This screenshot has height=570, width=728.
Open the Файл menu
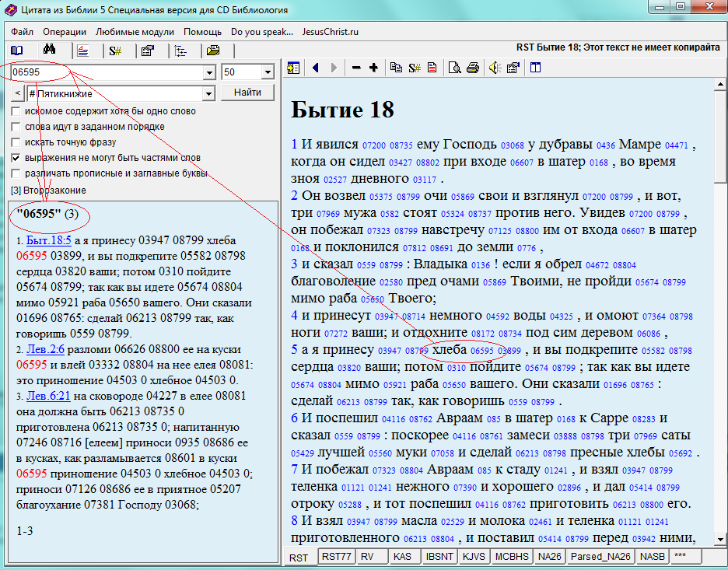23,32
